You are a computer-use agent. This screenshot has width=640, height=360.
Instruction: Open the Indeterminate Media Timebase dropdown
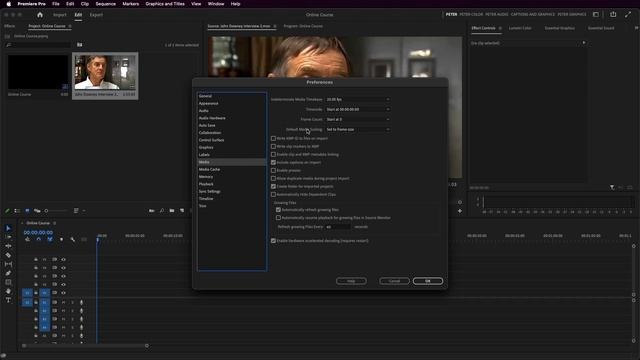(358, 99)
